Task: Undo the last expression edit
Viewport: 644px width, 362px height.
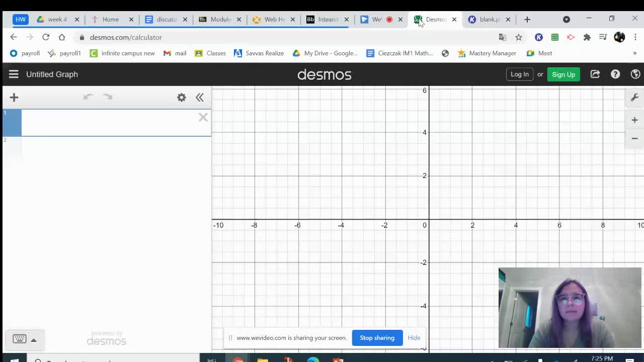Action: (x=89, y=97)
